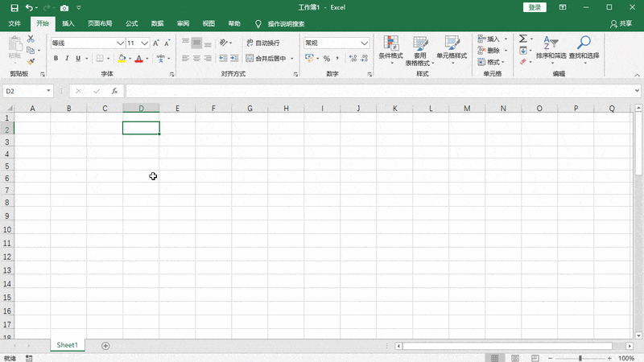Screen dimensions: 644x362
Task: Open the font name dropdown (等线)
Action: pyautogui.click(x=120, y=43)
